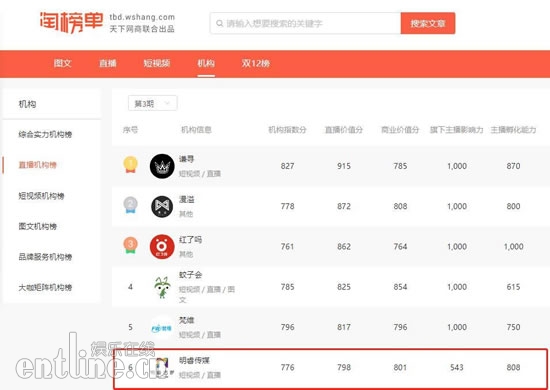
Task: Switch to the 短视频 tab
Action: (157, 63)
